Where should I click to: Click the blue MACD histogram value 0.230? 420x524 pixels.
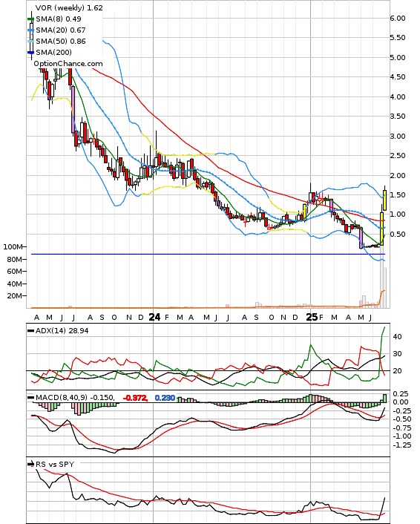165,398
